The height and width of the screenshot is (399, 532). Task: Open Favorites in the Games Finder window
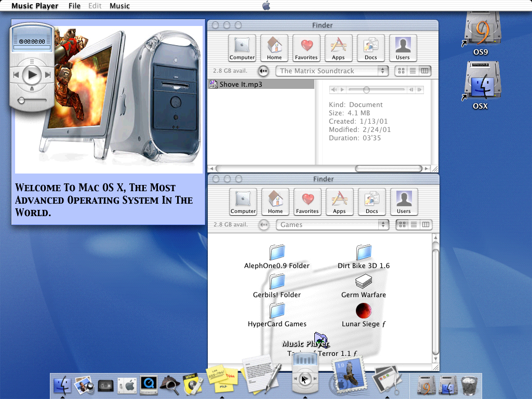[308, 202]
